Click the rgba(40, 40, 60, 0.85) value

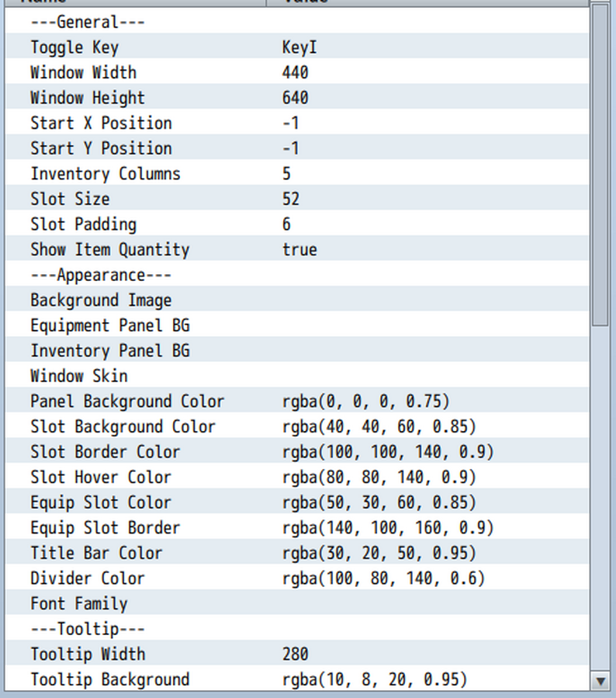(379, 426)
